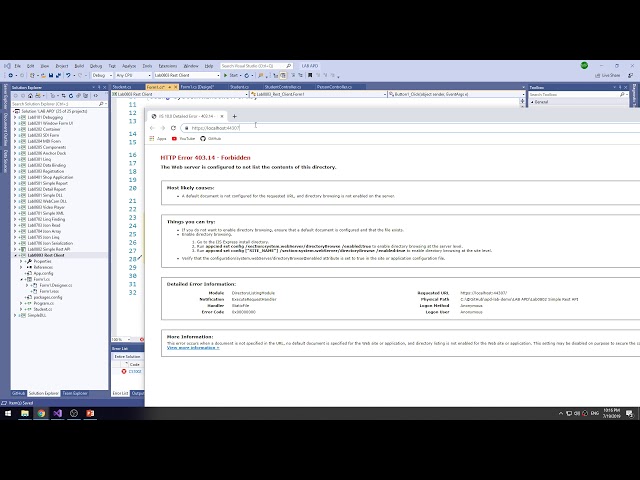Click the Search Solution Explorer field
Image resolution: width=640 pixels, height=480 pixels.
58,104
